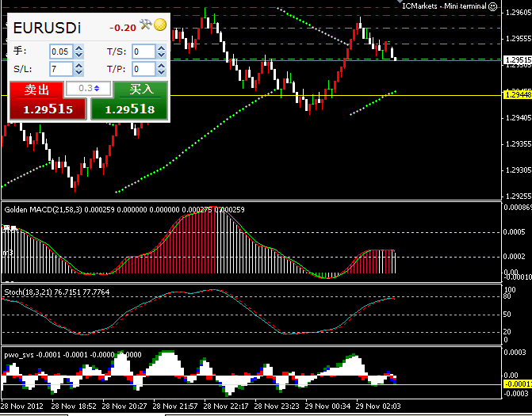
Task: Click the 买入 buy button at 1.29518
Action: point(129,101)
